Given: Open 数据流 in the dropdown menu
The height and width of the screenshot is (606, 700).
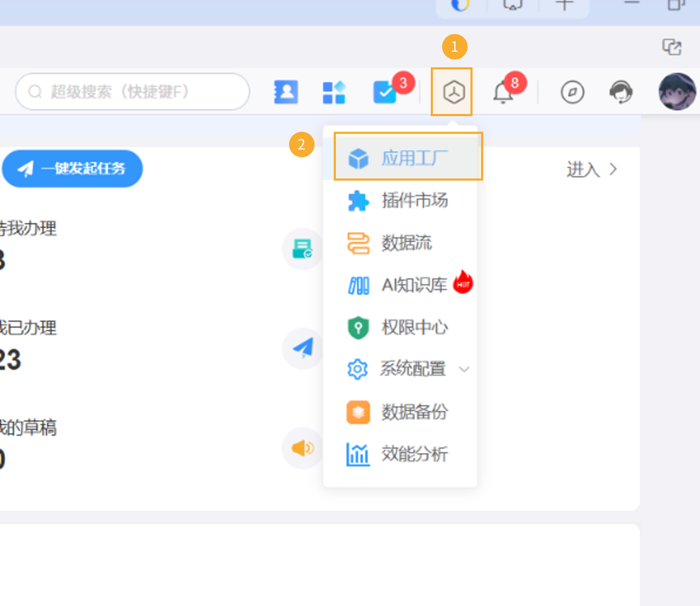Looking at the screenshot, I should click(400, 243).
